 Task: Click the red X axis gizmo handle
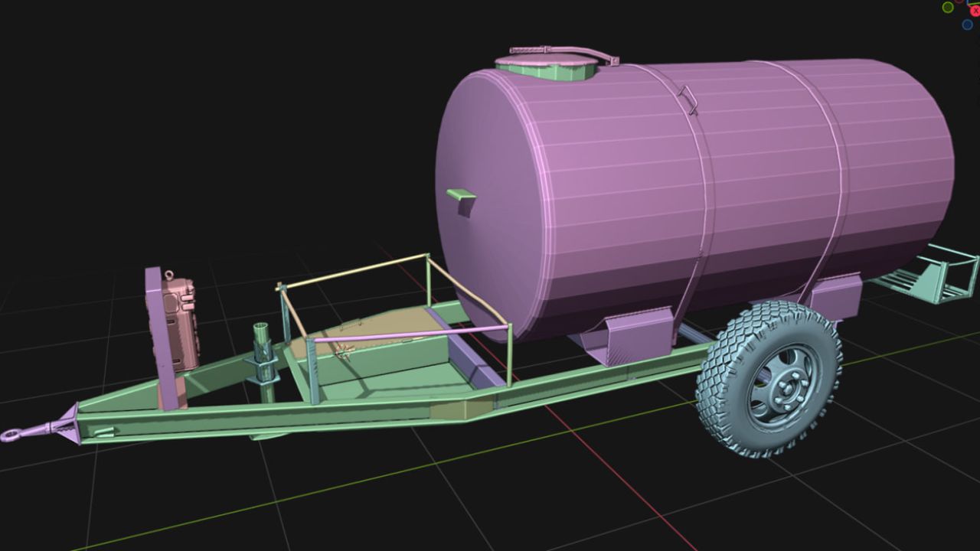coord(975,11)
